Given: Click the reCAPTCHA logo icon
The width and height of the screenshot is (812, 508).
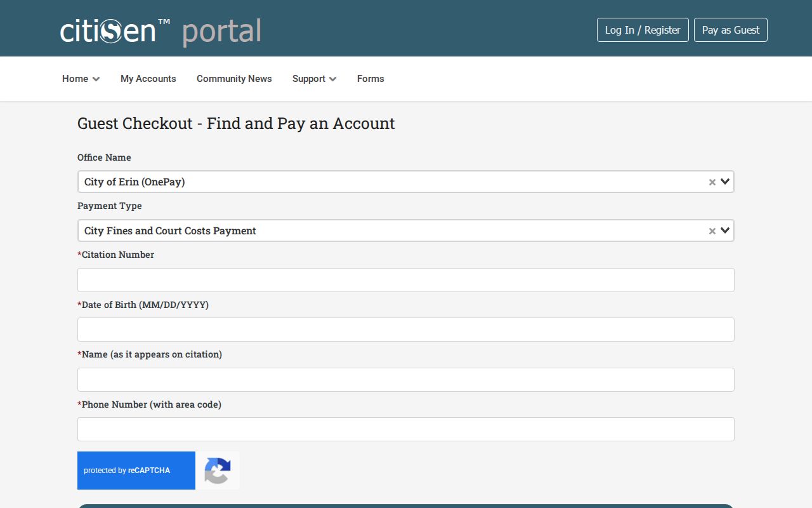Looking at the screenshot, I should (217, 471).
